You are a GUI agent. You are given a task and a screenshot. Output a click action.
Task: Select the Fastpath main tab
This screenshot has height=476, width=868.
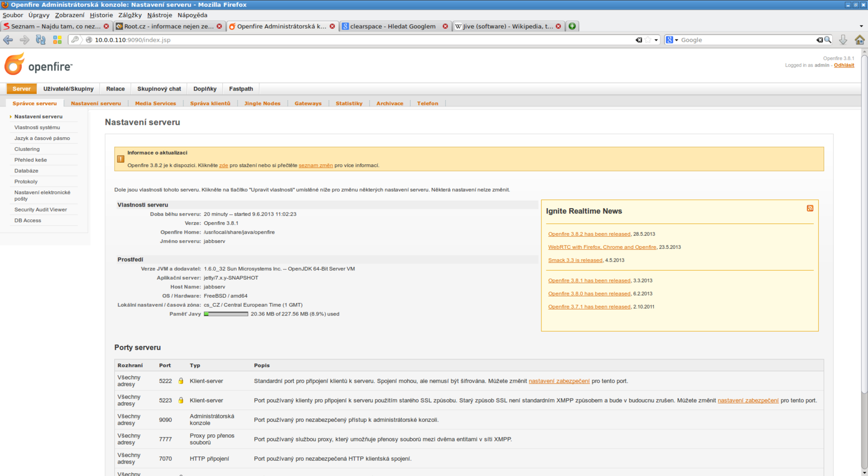point(241,89)
